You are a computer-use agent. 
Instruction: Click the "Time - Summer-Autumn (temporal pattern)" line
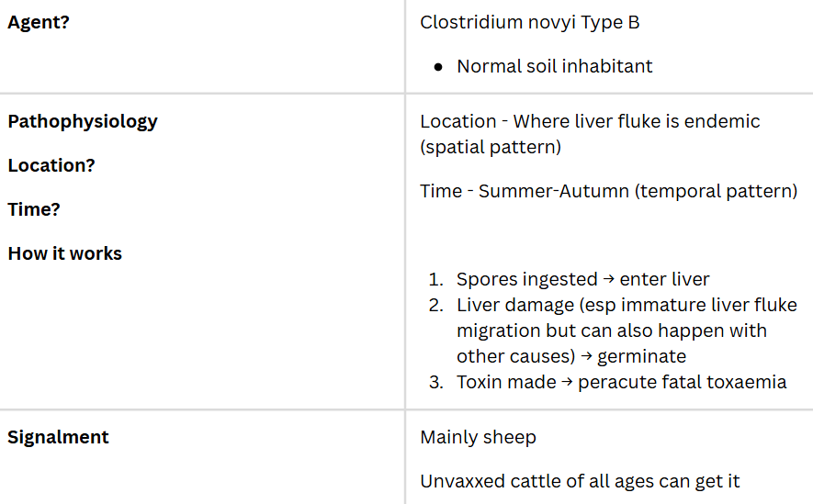pos(608,191)
